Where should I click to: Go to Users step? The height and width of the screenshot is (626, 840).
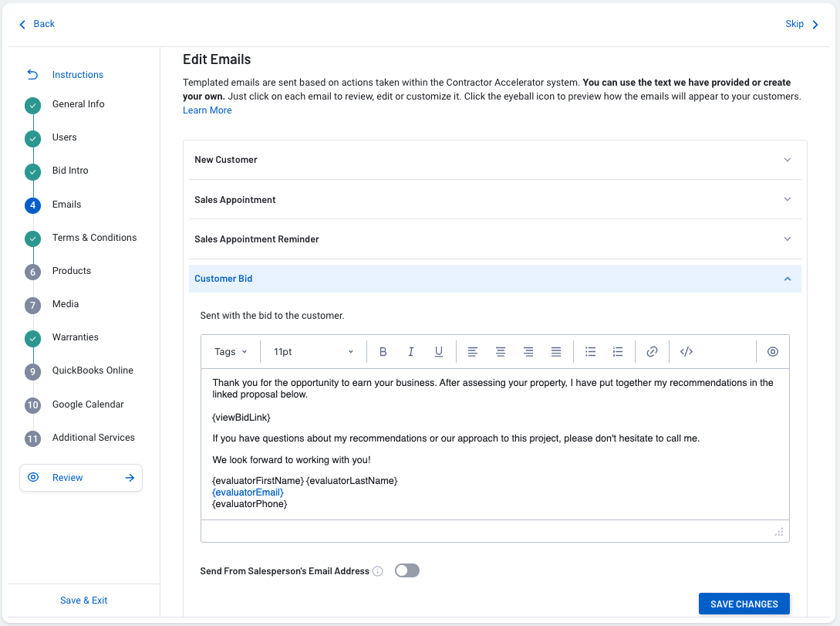point(64,137)
